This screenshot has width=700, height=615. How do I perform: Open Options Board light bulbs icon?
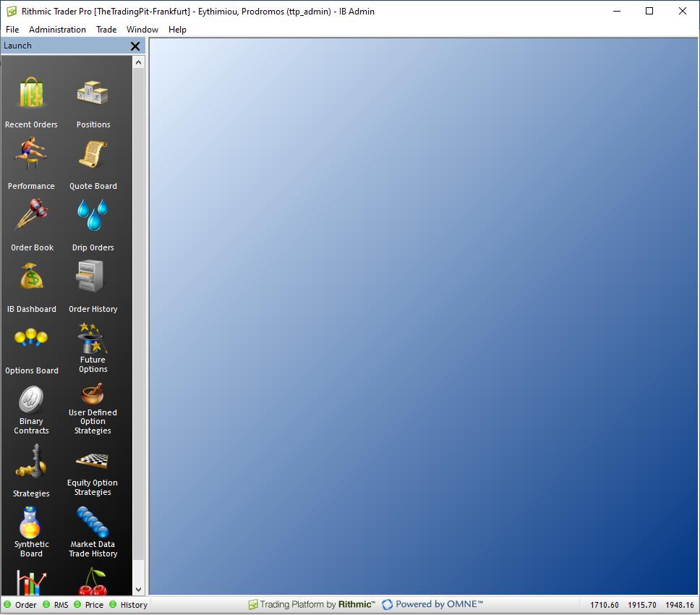tap(31, 337)
